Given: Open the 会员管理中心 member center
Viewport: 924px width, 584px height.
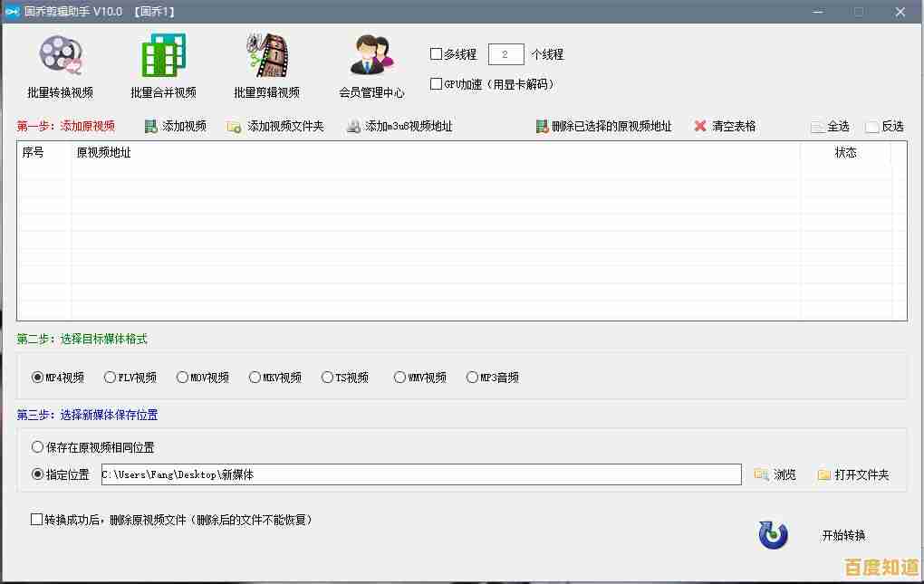Looking at the screenshot, I should (371, 63).
